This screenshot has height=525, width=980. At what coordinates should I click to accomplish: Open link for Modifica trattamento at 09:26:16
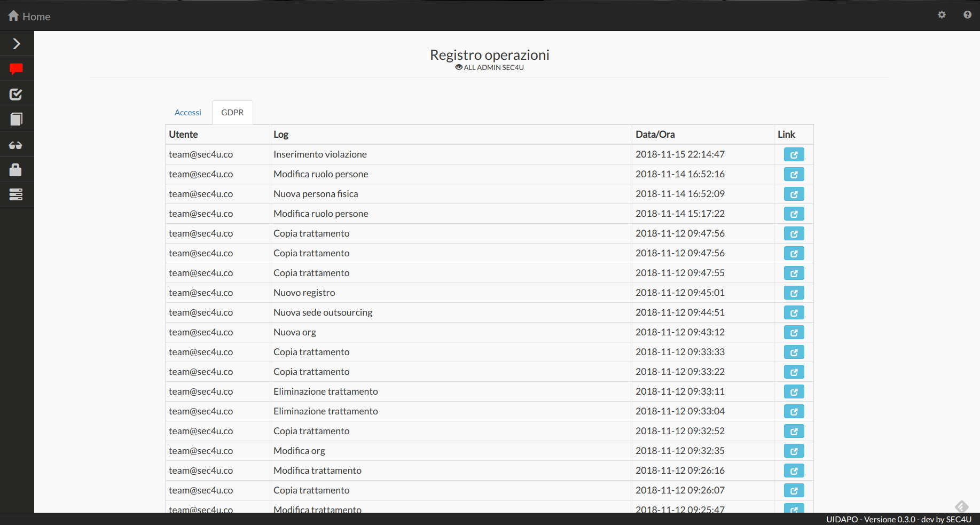coord(794,471)
